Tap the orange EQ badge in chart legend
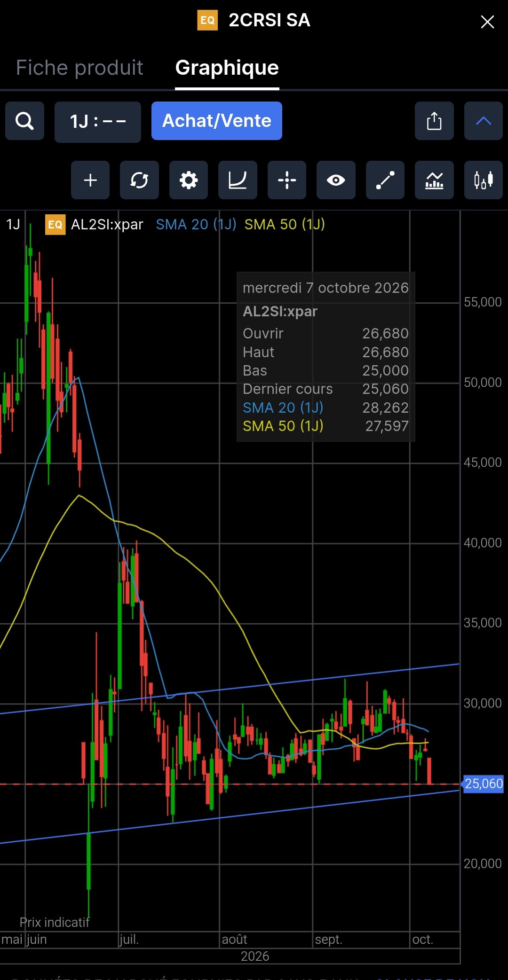Screen dimensions: 508x980 tap(55, 224)
